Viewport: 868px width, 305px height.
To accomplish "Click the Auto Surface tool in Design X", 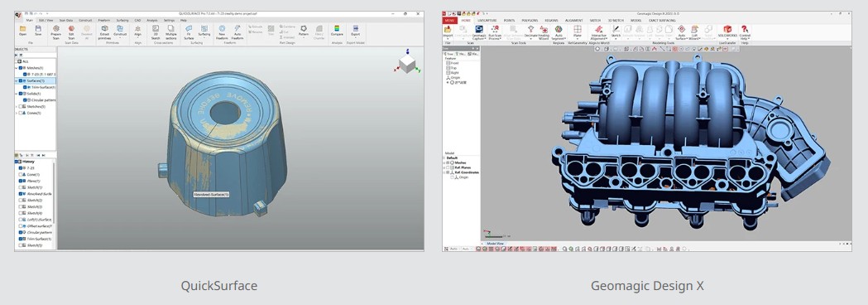I will [682, 32].
